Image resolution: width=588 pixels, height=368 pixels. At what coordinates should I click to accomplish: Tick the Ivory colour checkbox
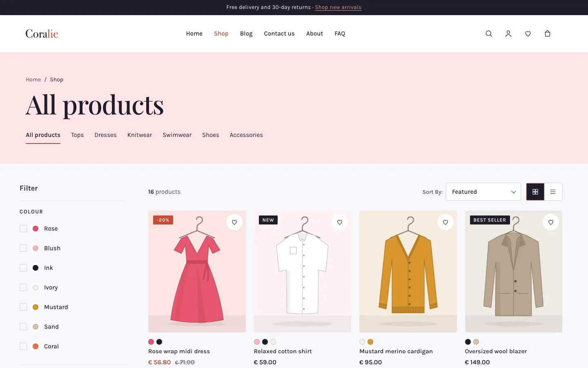click(23, 287)
